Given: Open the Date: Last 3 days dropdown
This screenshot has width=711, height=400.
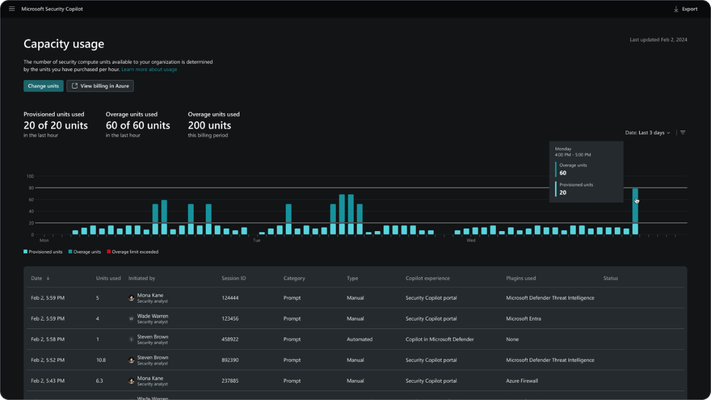Looking at the screenshot, I should pyautogui.click(x=648, y=132).
